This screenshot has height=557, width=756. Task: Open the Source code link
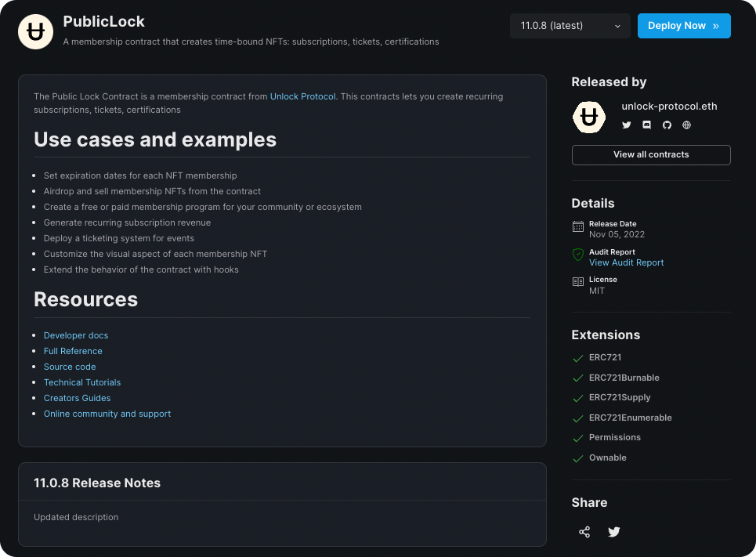pyautogui.click(x=70, y=367)
